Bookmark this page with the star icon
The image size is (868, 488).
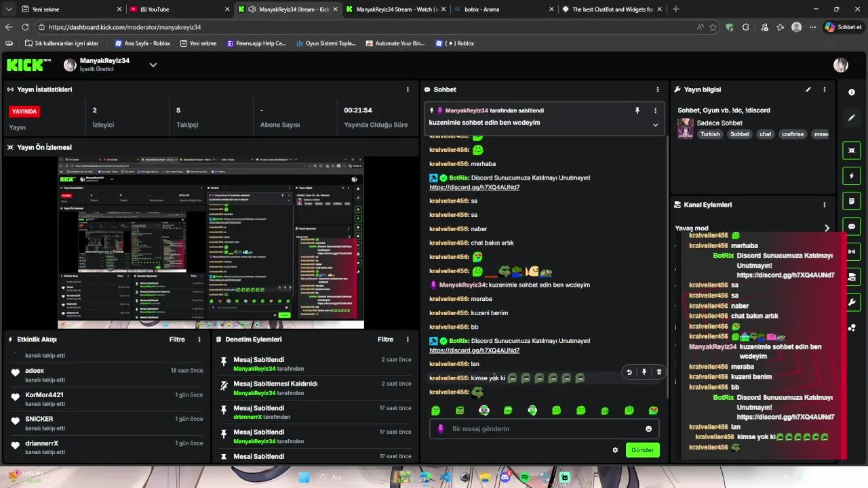tap(713, 27)
